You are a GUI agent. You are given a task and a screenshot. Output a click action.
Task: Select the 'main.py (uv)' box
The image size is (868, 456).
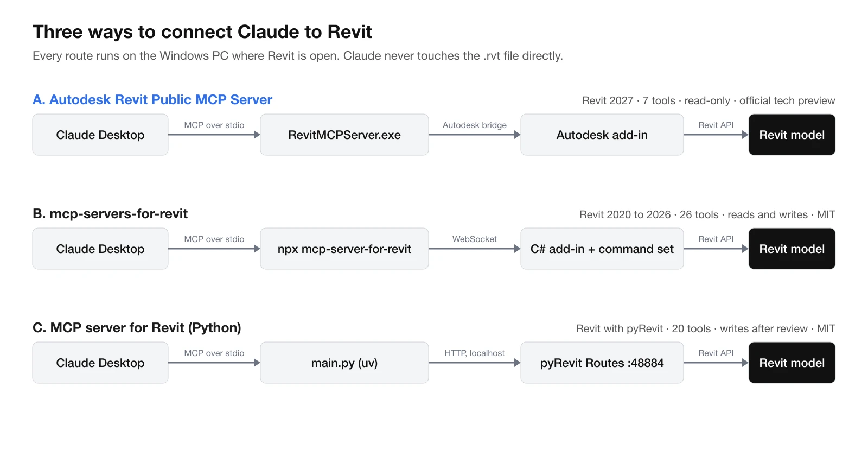tap(344, 363)
